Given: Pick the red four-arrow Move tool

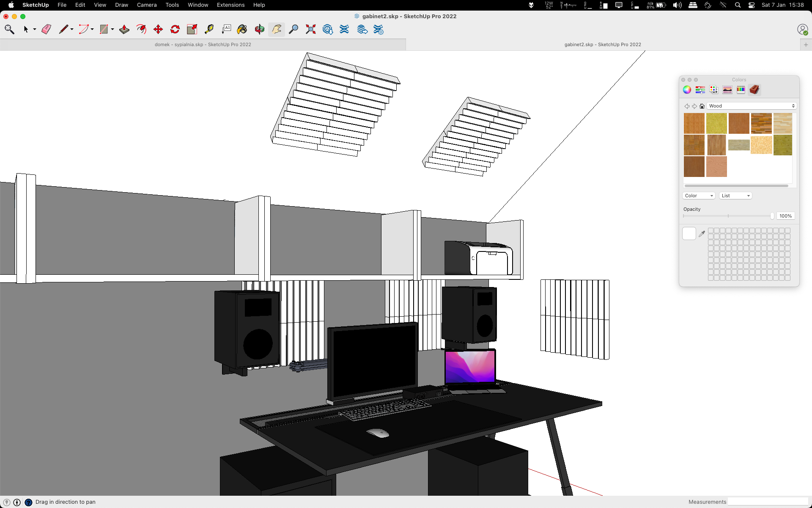Looking at the screenshot, I should point(158,29).
